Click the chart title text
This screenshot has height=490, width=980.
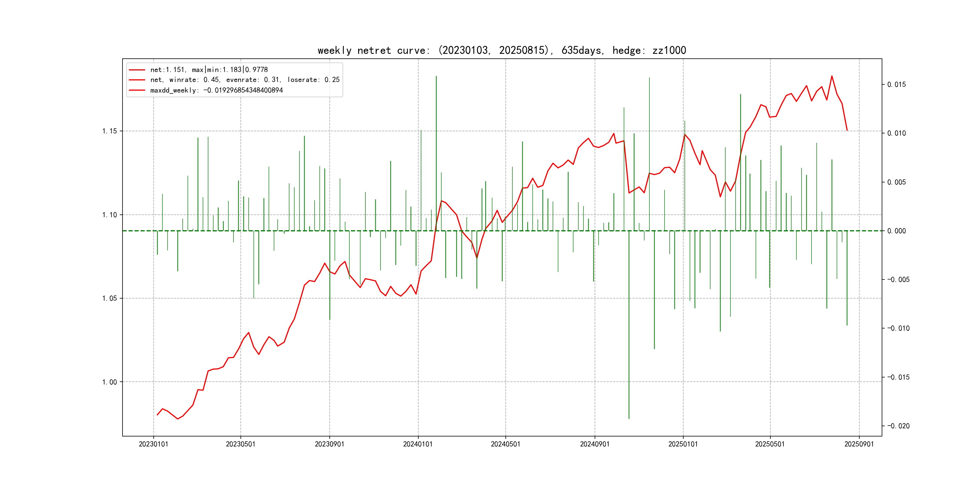point(502,50)
